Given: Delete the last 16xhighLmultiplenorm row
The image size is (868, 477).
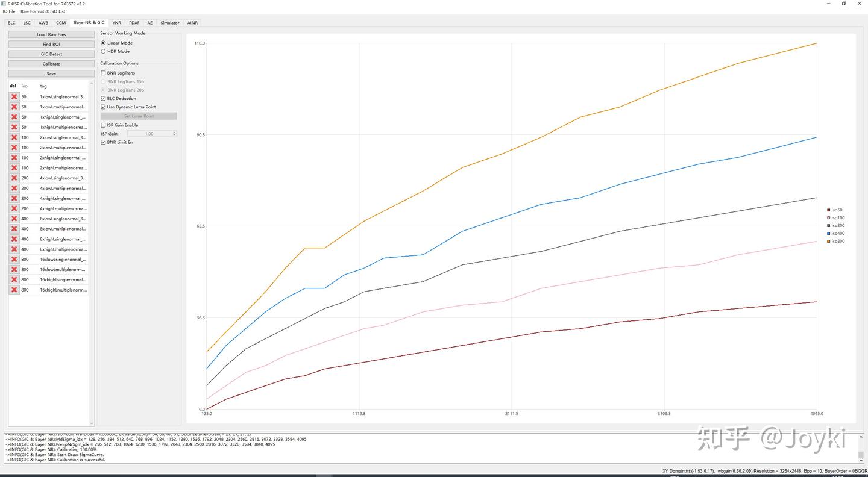Looking at the screenshot, I should tap(14, 290).
